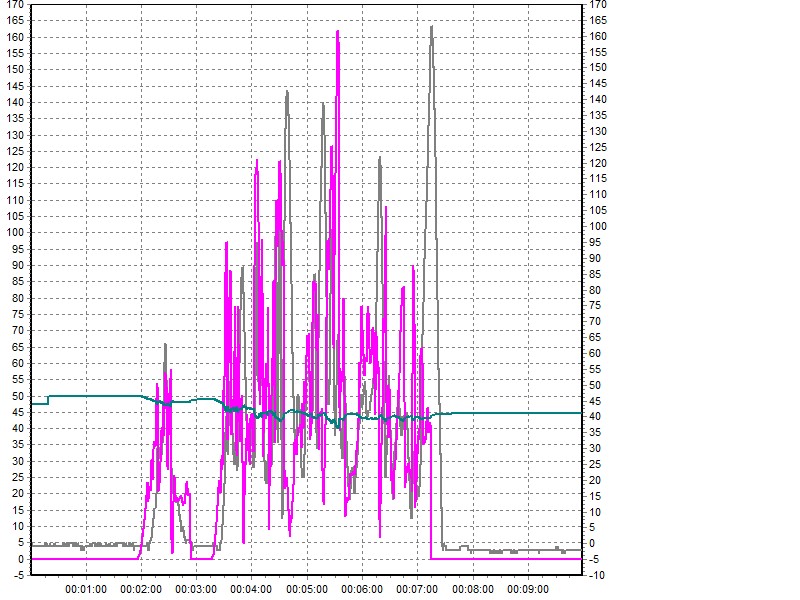Click the 00:09:00 time axis label
Image resolution: width=800 pixels, height=600 pixels.
pyautogui.click(x=526, y=590)
